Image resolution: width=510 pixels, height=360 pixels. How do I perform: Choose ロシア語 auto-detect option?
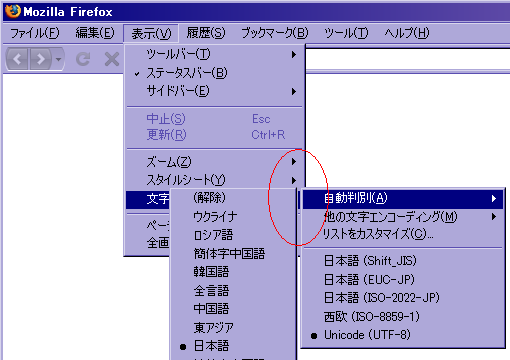tap(233, 235)
